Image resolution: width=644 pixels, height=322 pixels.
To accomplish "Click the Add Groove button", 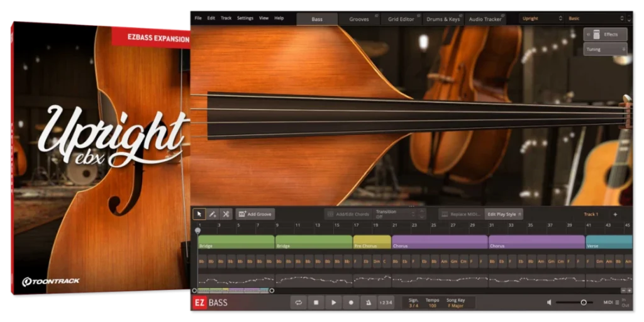I will [255, 214].
